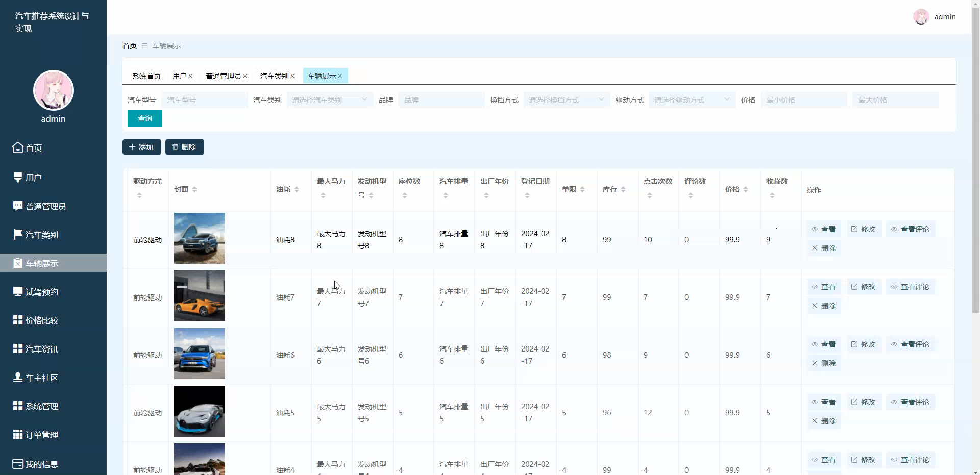Switch to the 用户 tab

tap(180, 76)
